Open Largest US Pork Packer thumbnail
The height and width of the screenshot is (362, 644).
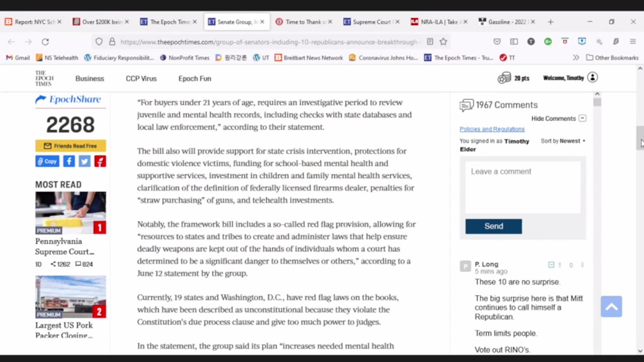click(x=70, y=297)
